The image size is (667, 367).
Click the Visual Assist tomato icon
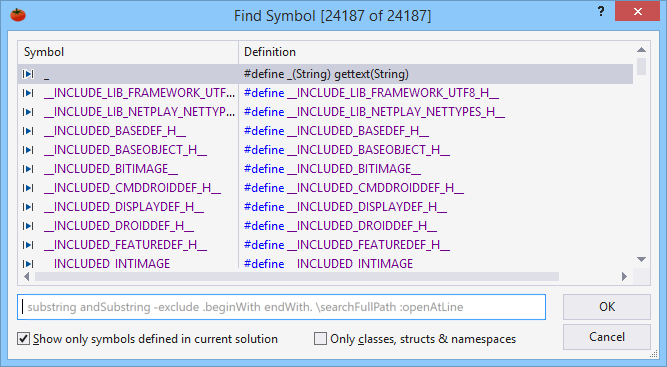(x=18, y=15)
